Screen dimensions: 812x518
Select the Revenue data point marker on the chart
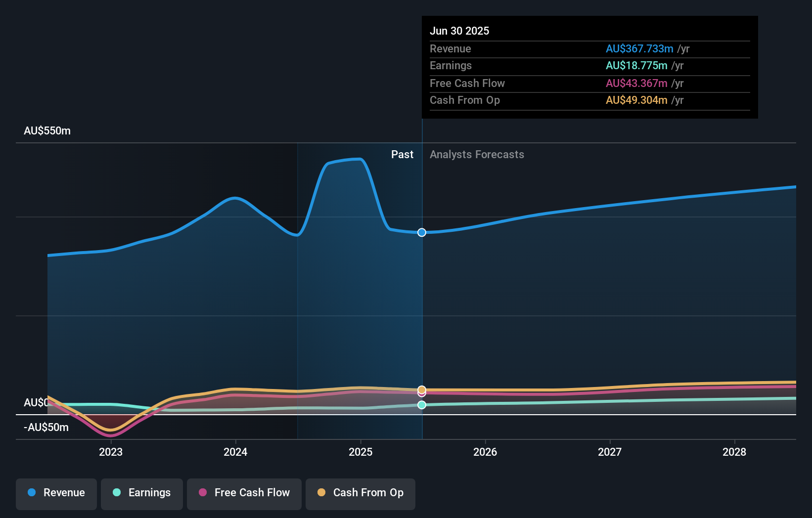click(422, 232)
